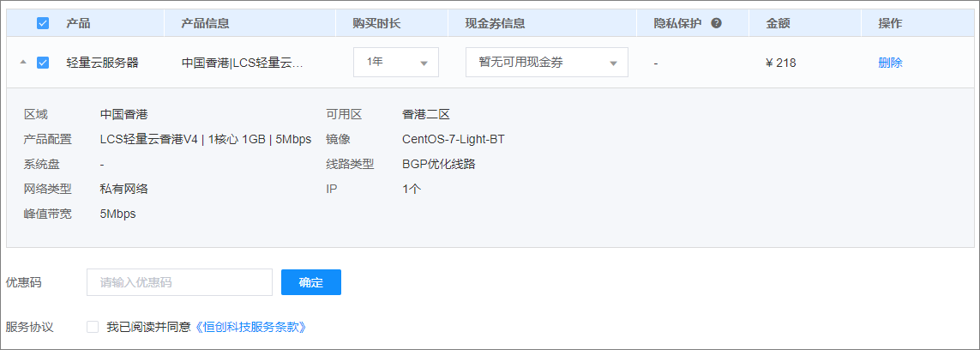The image size is (980, 350).
Task: Click the 产品 column header
Action: [x=78, y=24]
